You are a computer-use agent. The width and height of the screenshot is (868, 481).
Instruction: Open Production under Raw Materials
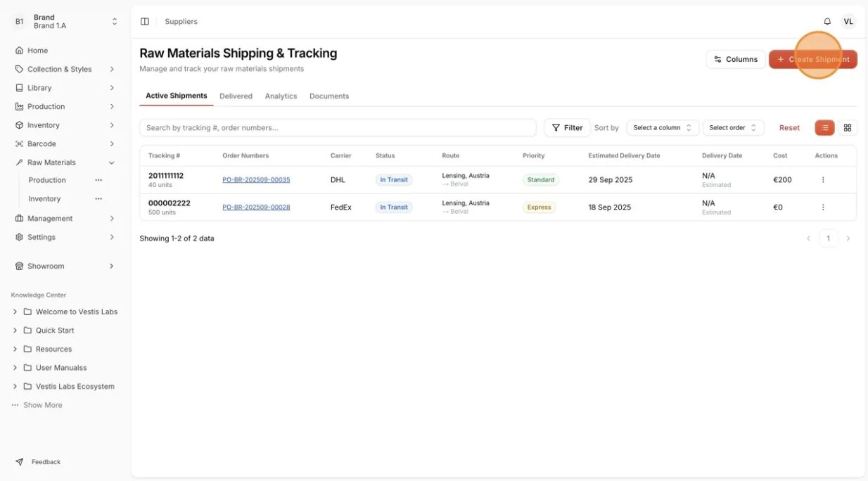[x=47, y=180]
